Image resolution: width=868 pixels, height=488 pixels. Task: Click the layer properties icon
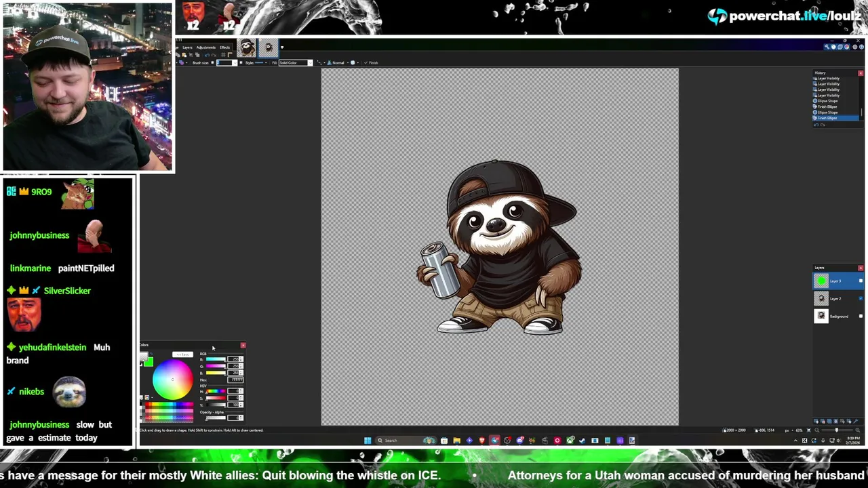855,422
